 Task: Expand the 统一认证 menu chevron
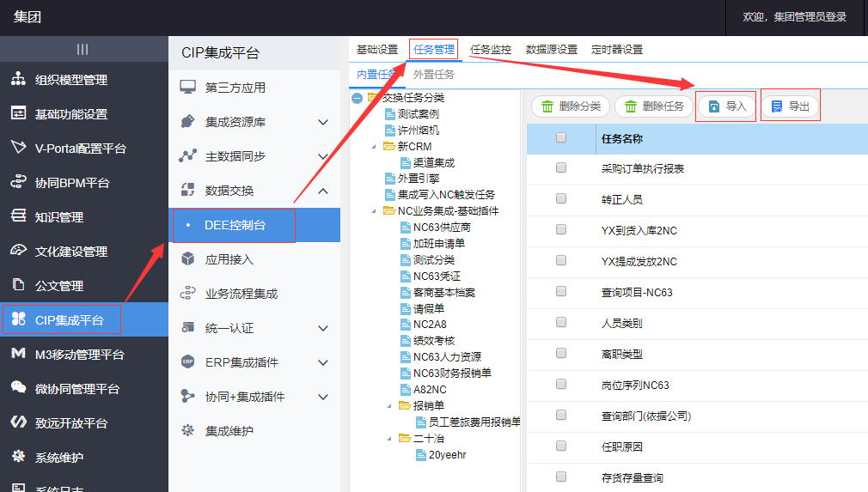pyautogui.click(x=323, y=328)
